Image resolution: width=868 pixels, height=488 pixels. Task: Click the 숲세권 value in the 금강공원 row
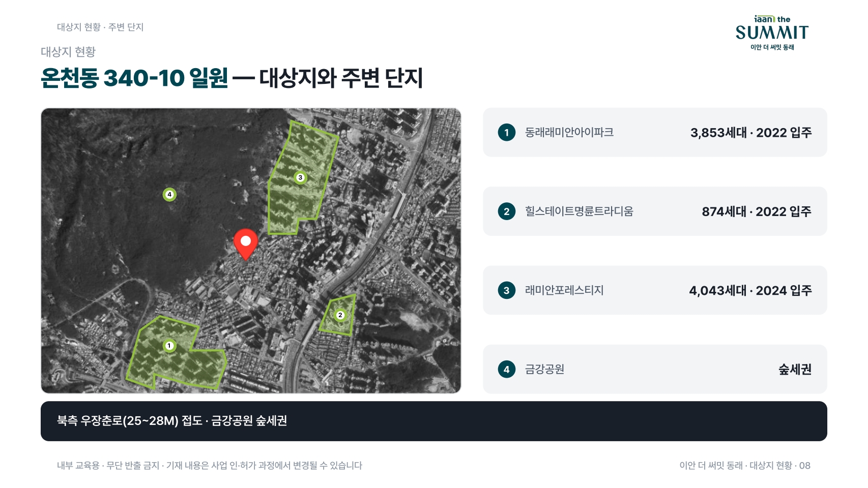(x=795, y=369)
